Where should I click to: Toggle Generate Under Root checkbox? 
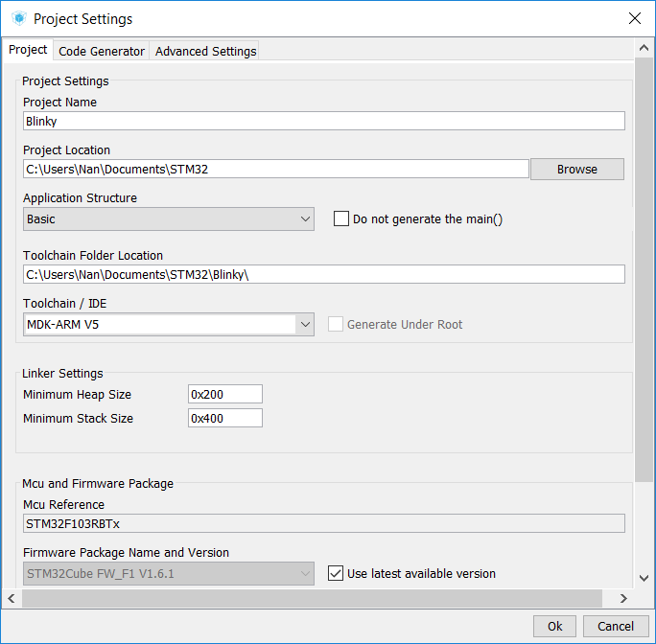[336, 324]
